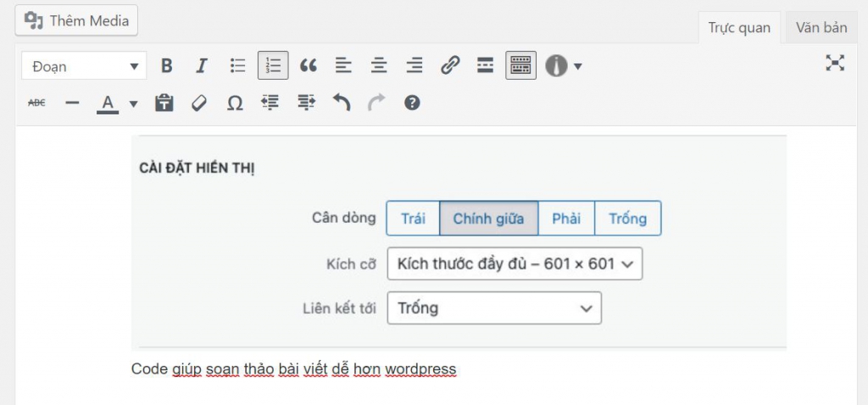Switch to the Trực quan tab
This screenshot has height=405, width=868.
click(739, 28)
